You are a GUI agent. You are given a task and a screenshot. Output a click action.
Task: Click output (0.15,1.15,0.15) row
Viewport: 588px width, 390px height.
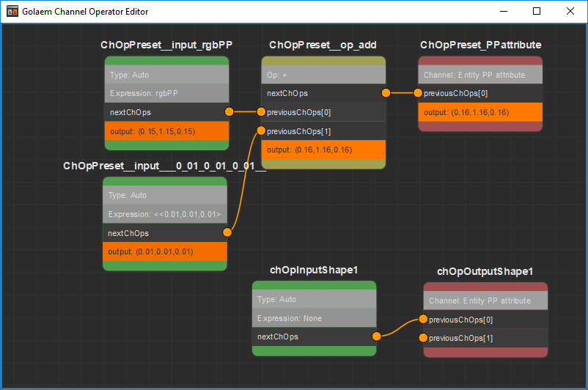166,131
